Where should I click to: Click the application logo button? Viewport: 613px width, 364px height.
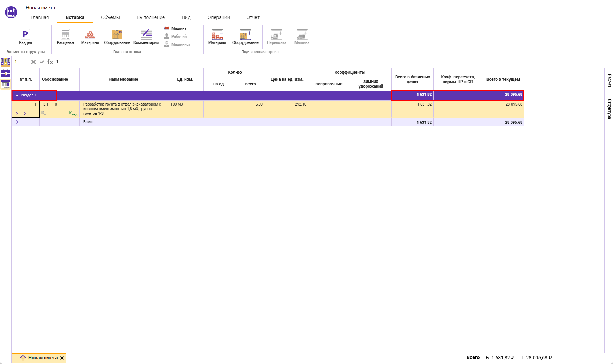[x=11, y=13]
